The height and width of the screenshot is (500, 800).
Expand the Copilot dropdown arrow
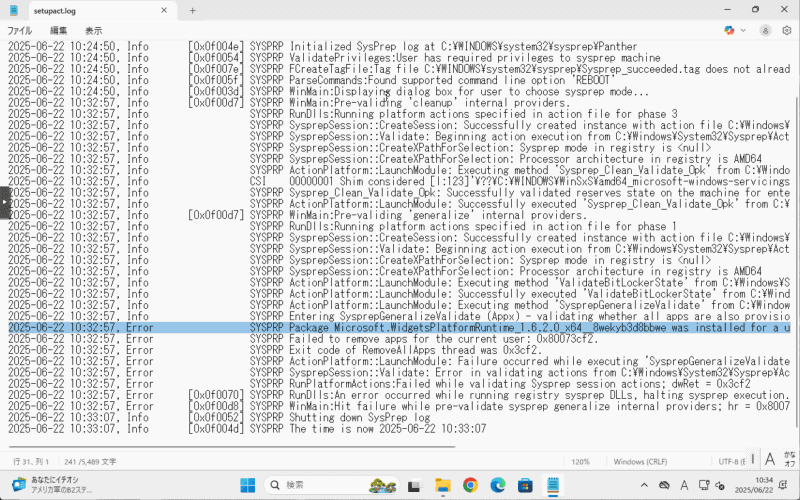743,31
